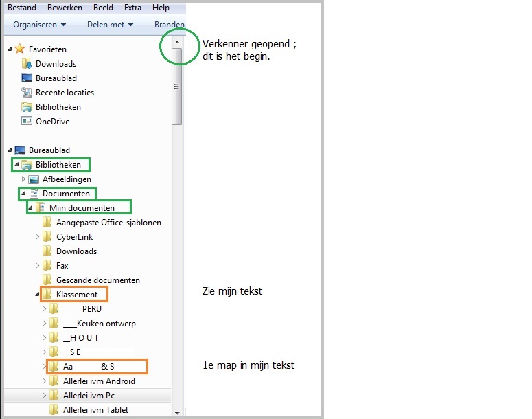The image size is (532, 419).
Task: Click the Recente locaties icon
Action: [27, 93]
